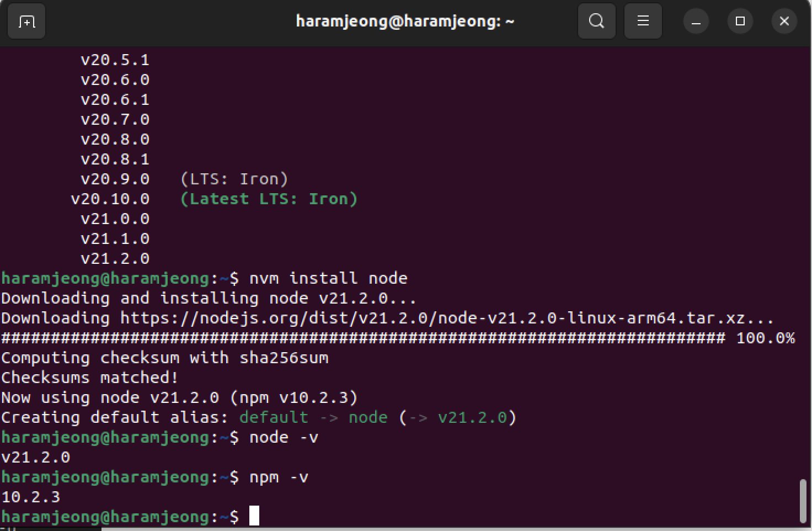The height and width of the screenshot is (531, 812).
Task: Click the npm -v command
Action: (x=279, y=477)
